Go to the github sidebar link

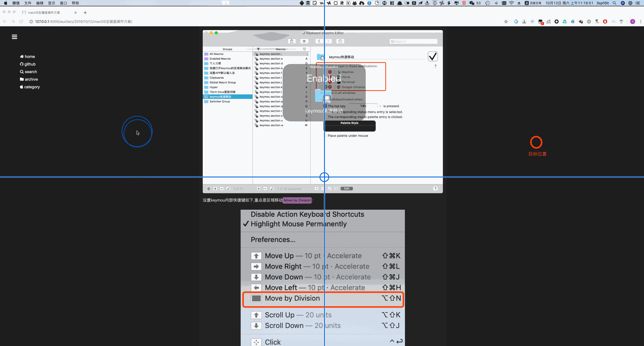pyautogui.click(x=30, y=64)
